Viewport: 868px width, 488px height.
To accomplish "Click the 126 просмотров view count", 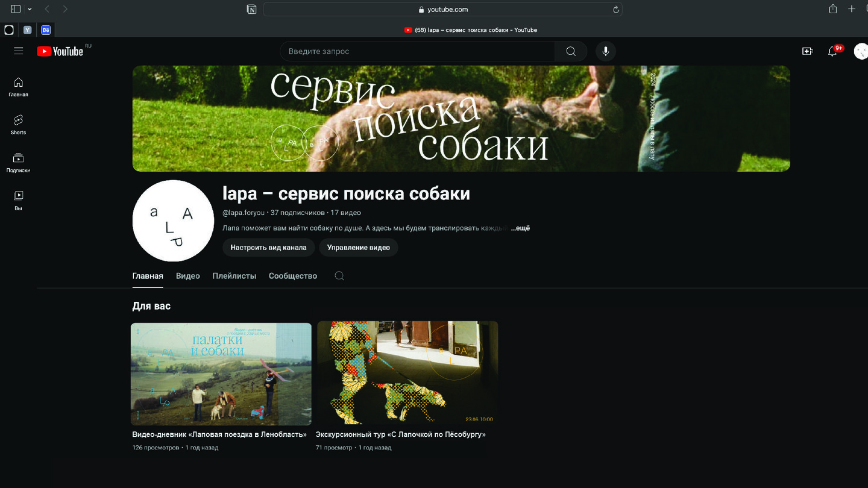I will [156, 448].
